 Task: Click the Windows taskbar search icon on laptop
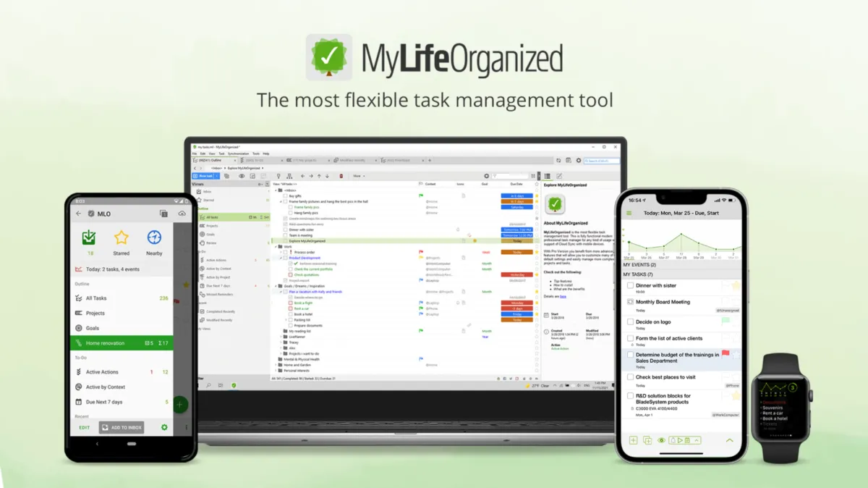click(x=208, y=385)
